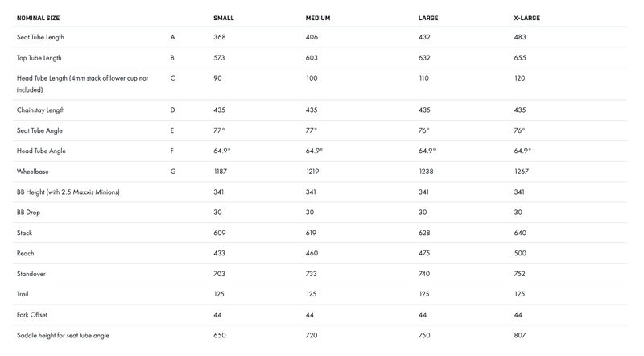Select the X-Large saddle height value 807
The height and width of the screenshot is (356, 644).
520,335
